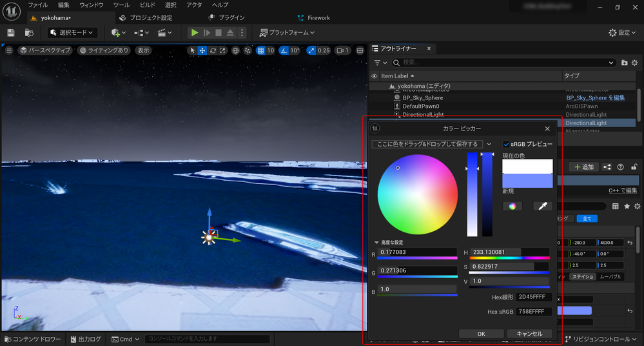Activate the Translate move tool

pos(202,50)
